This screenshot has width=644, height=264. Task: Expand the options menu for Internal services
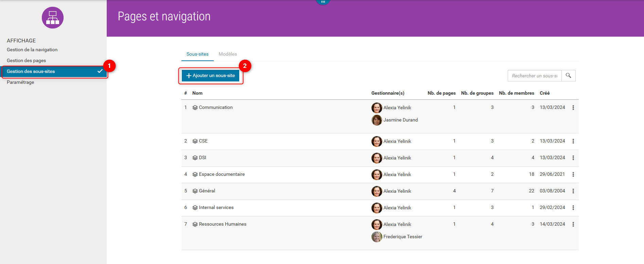(x=573, y=208)
